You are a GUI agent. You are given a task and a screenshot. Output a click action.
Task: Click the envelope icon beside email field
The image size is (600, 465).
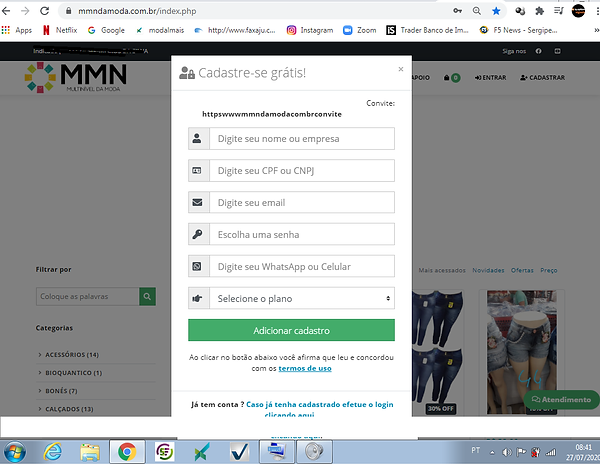tap(197, 202)
